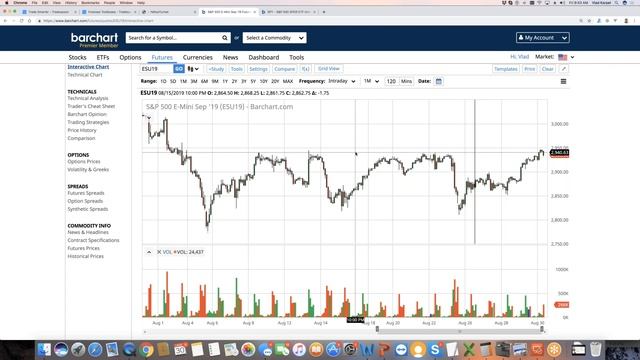Open Photos app from the dock

coord(248,350)
